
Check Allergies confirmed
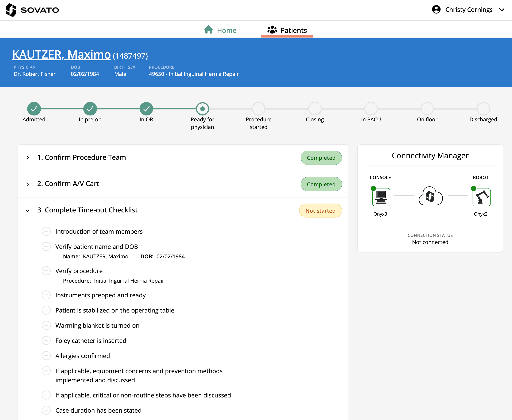pos(46,356)
